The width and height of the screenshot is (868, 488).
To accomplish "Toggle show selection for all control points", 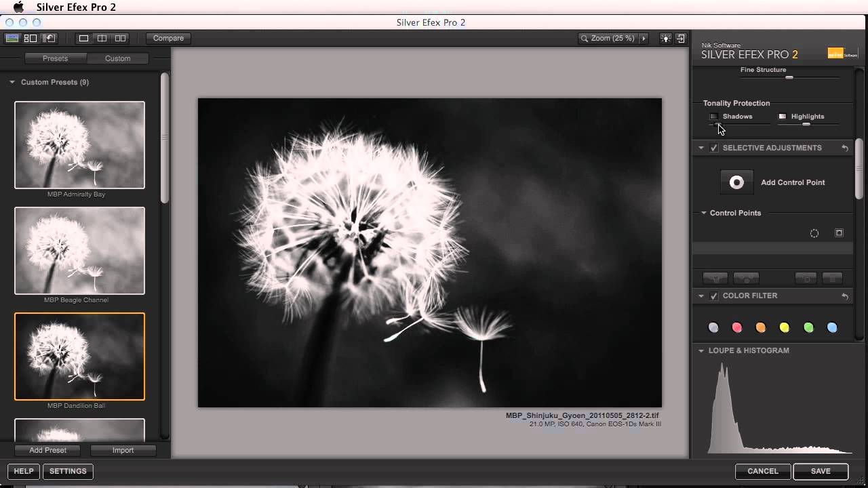I will pyautogui.click(x=814, y=233).
